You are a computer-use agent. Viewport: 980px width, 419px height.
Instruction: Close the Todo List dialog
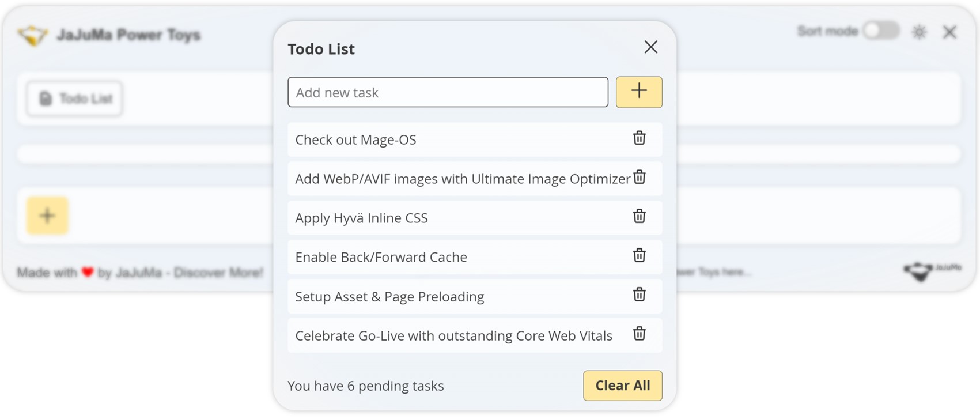coord(650,47)
